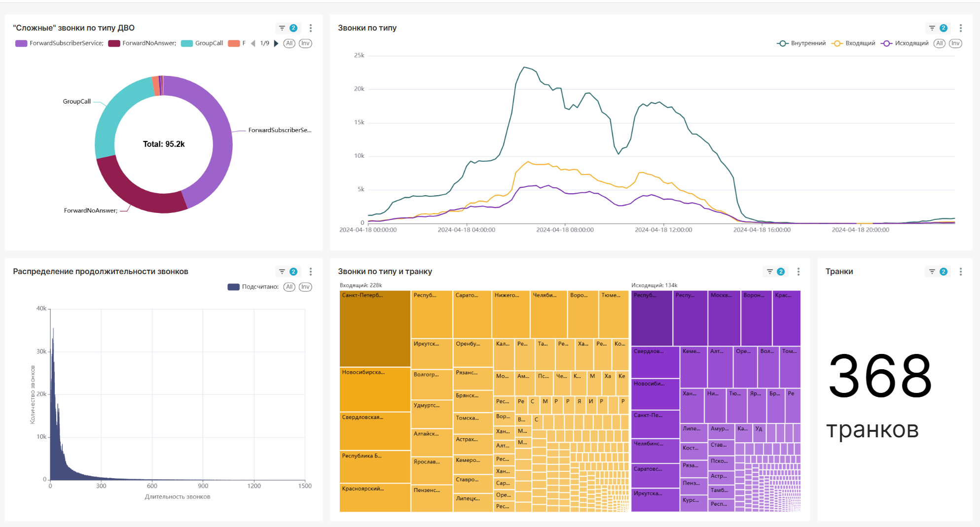Select the Санкт-Петерб... cell in incoming treemap
This screenshot has height=527, width=980.
pyautogui.click(x=375, y=328)
